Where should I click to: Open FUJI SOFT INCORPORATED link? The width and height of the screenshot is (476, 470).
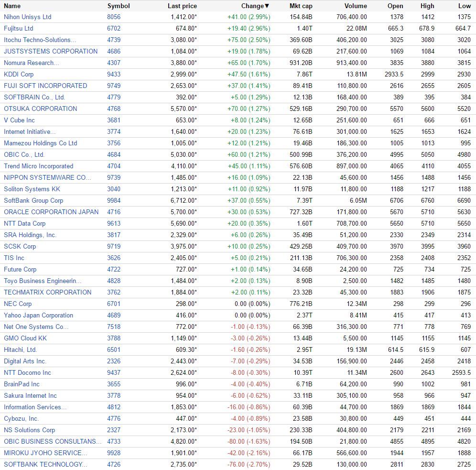[x=45, y=86]
